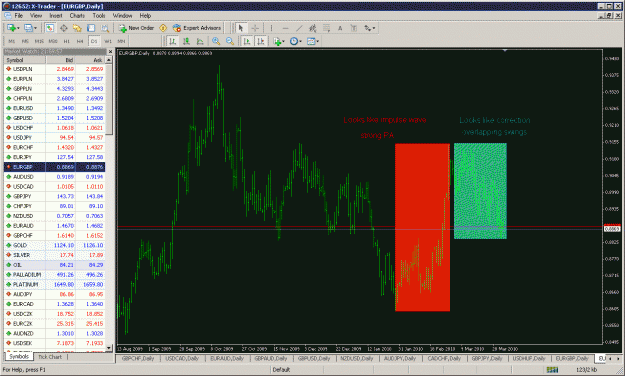The image size is (625, 376).
Task: Toggle the Market Watch panel icon
Action: (50, 28)
